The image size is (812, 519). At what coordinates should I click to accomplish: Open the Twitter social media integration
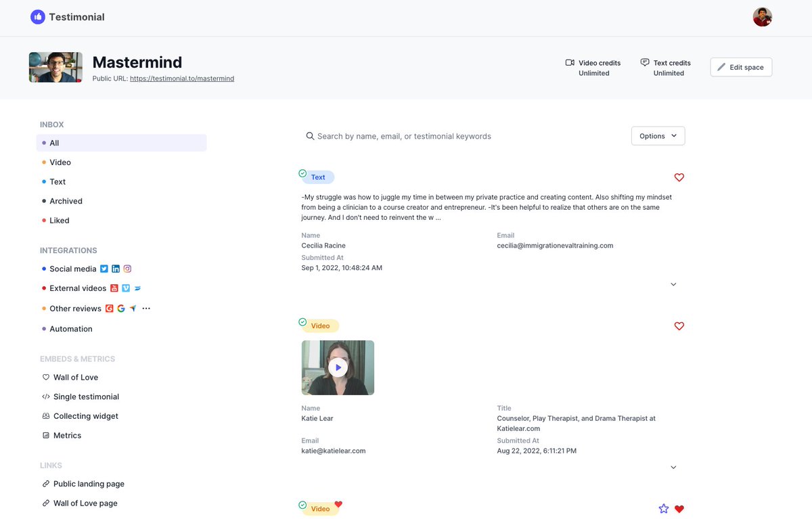click(104, 269)
